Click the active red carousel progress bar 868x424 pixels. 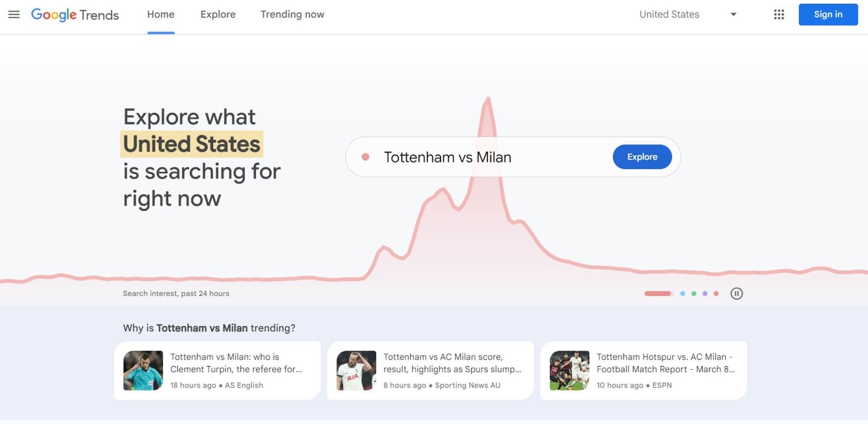tap(659, 294)
